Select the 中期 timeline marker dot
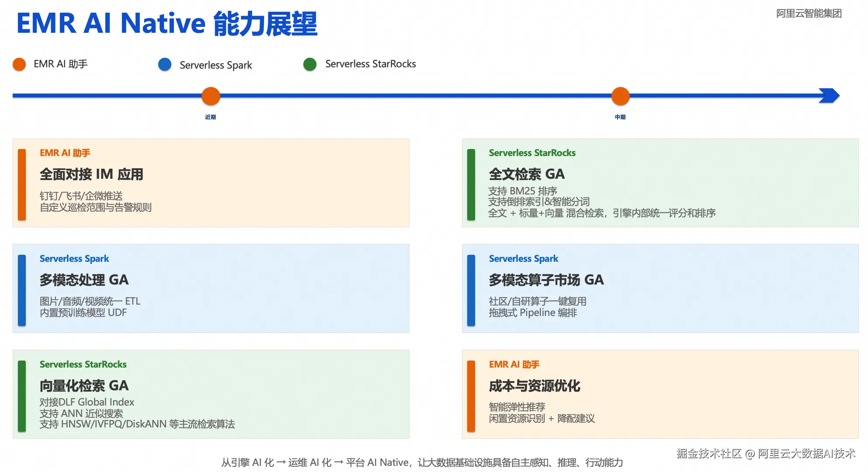The width and height of the screenshot is (868, 472). tap(620, 96)
